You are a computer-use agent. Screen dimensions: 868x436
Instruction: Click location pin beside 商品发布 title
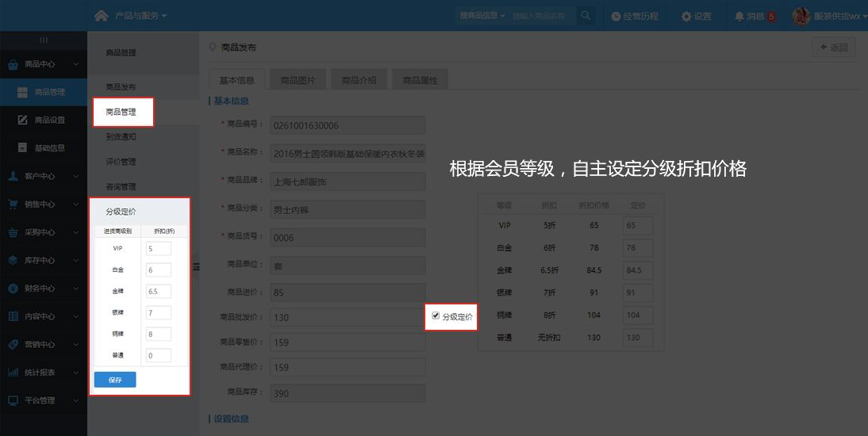click(212, 48)
